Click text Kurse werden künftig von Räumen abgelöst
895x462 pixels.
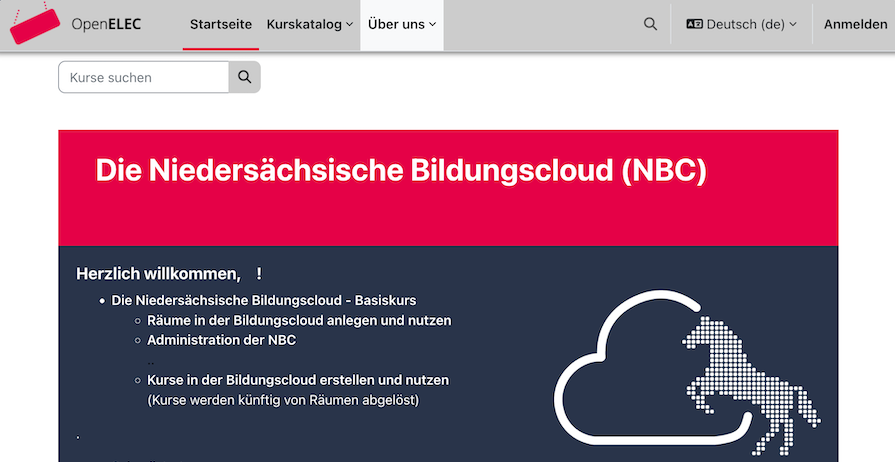pyautogui.click(x=283, y=400)
